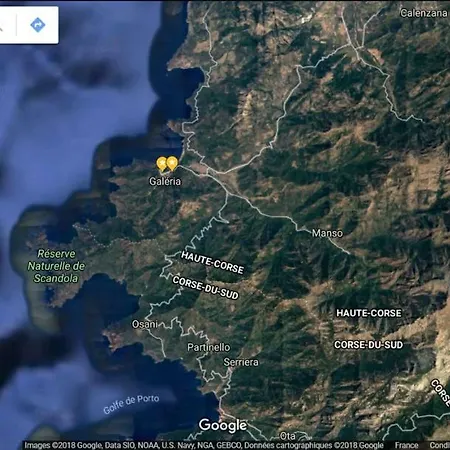Click the CORSE-DU-SUD label on the east side
Screen dimensions: 450x450
369,345
